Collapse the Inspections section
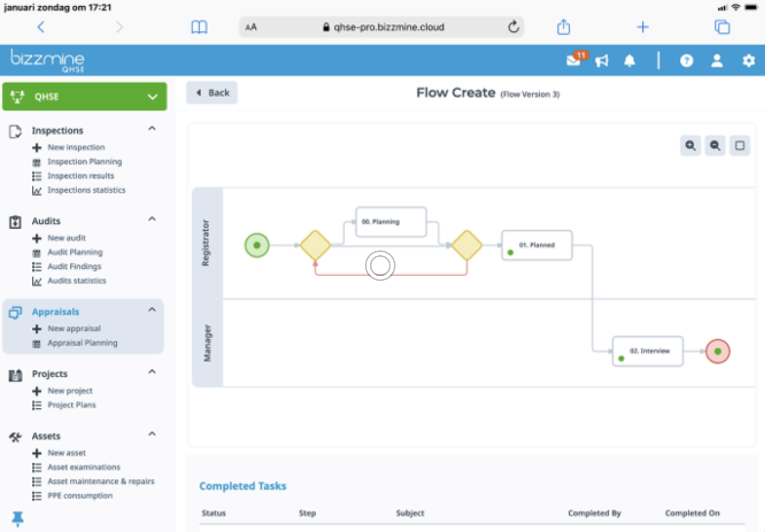This screenshot has width=765, height=532. tap(152, 128)
